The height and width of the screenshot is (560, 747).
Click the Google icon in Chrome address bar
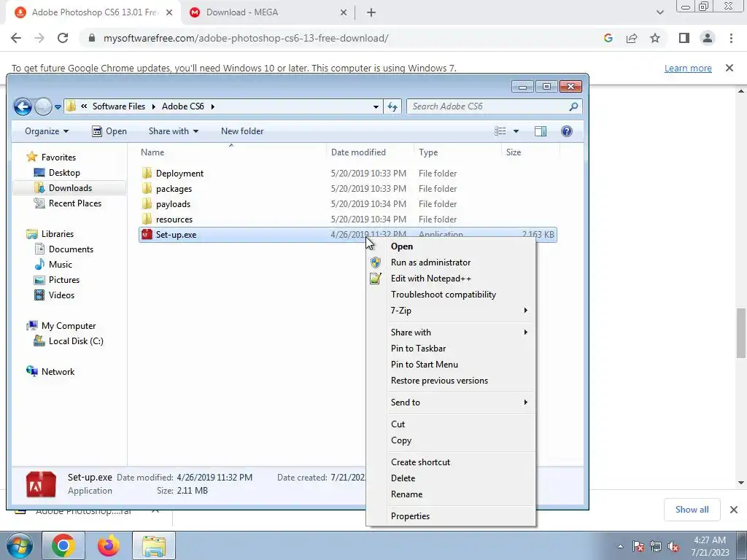click(608, 38)
